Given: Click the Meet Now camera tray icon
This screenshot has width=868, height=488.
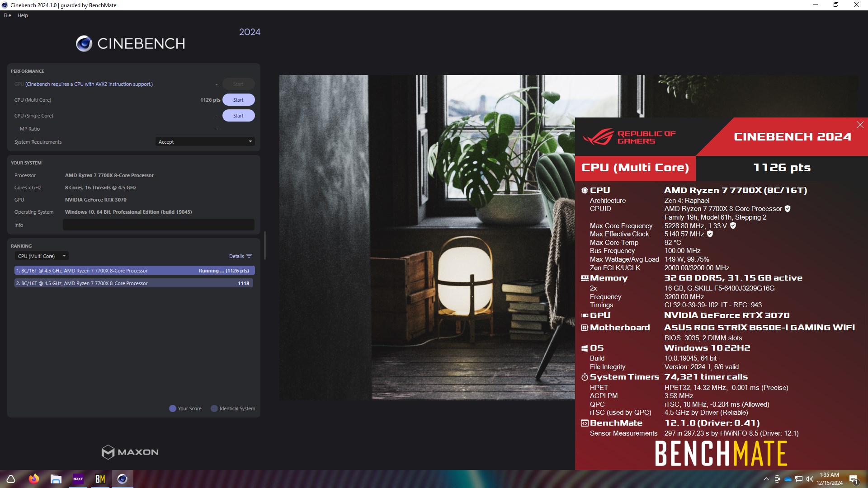Looking at the screenshot, I should pyautogui.click(x=777, y=479).
